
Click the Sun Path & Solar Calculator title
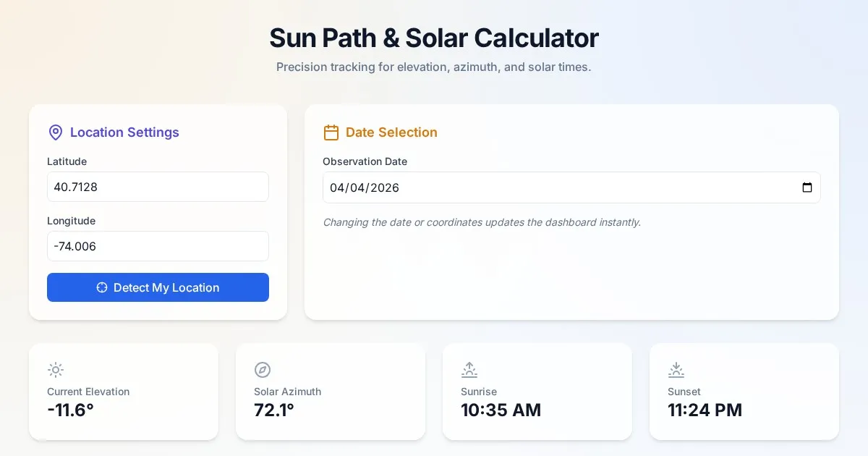tap(433, 38)
